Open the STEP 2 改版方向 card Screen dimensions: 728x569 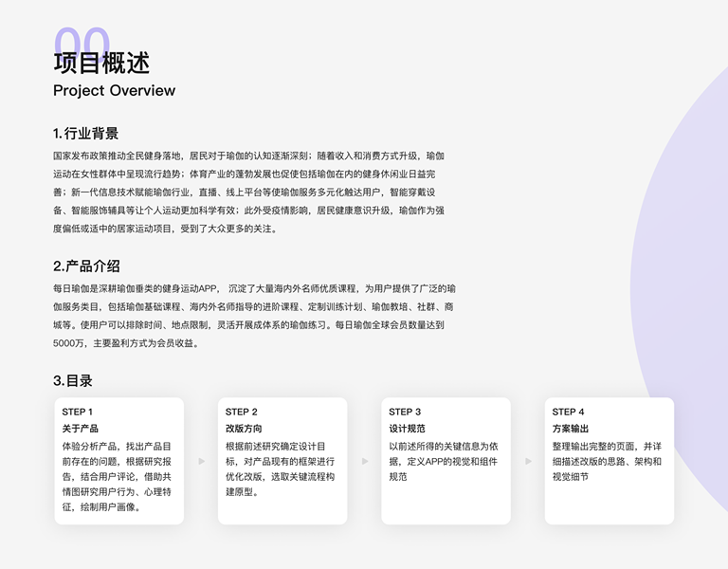point(282,461)
